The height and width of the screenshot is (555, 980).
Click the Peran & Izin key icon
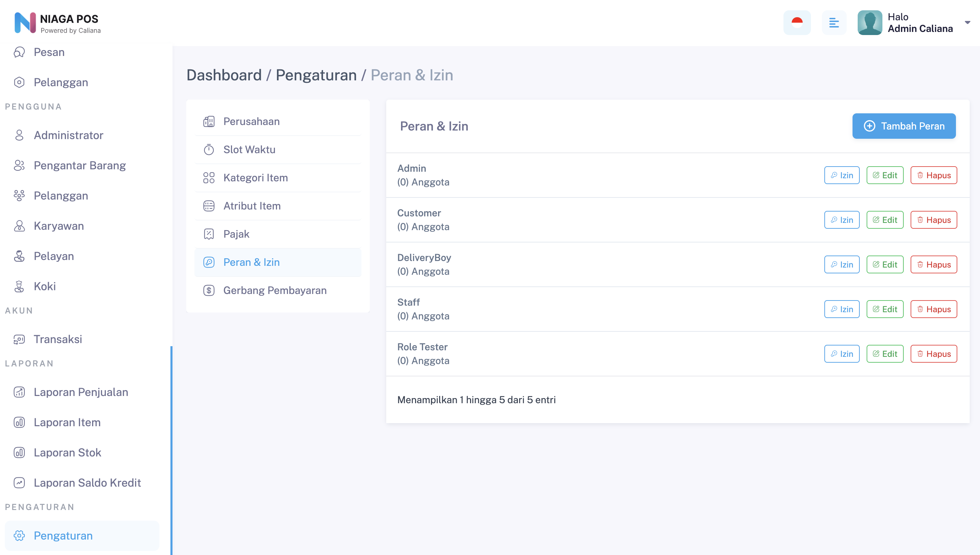pos(209,262)
